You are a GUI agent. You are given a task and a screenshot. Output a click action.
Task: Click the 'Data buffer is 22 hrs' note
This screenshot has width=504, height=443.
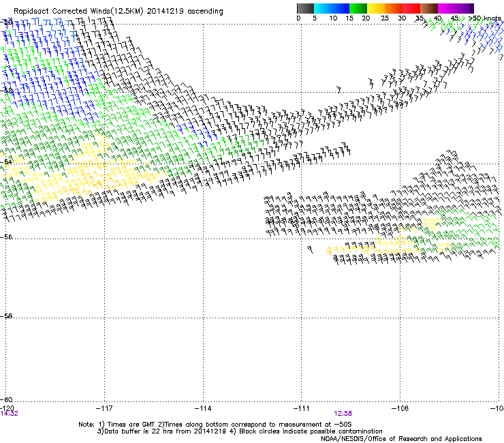(162, 431)
